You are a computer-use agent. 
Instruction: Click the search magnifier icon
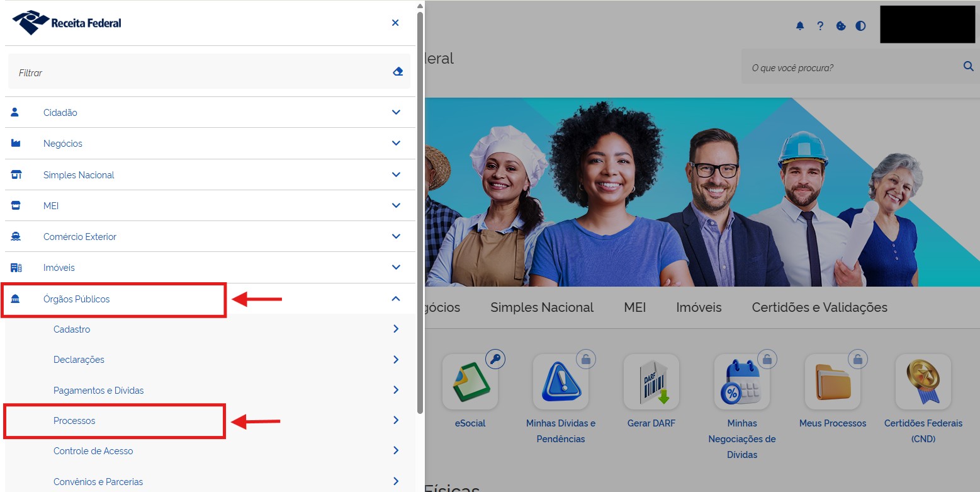(x=968, y=66)
